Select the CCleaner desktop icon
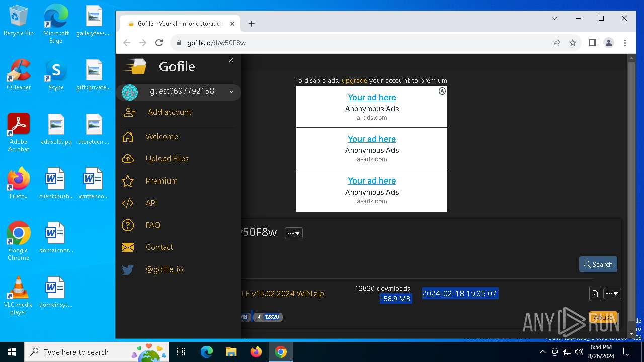644x362 pixels. [19, 75]
